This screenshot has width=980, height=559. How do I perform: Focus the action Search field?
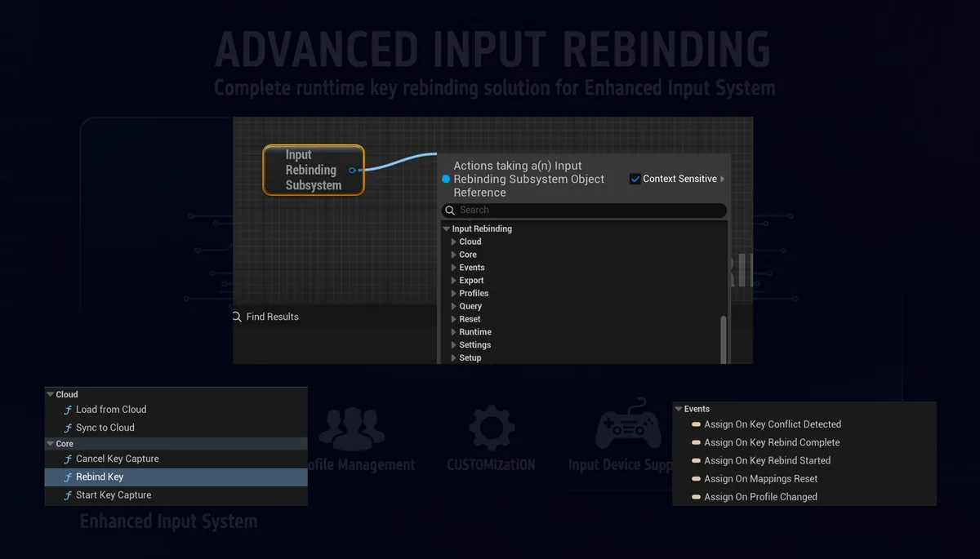pyautogui.click(x=584, y=210)
